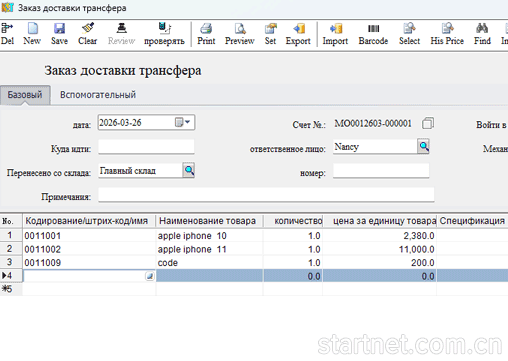Click the Перенесено со склада field

click(140, 171)
